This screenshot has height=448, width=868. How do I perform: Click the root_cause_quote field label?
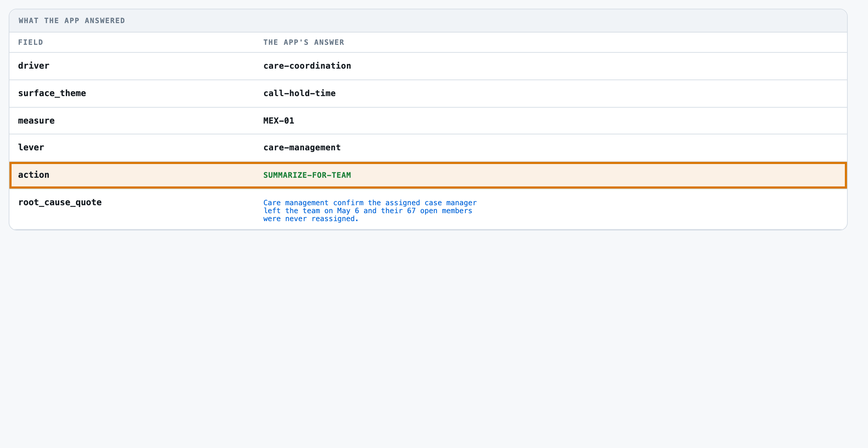(x=60, y=202)
